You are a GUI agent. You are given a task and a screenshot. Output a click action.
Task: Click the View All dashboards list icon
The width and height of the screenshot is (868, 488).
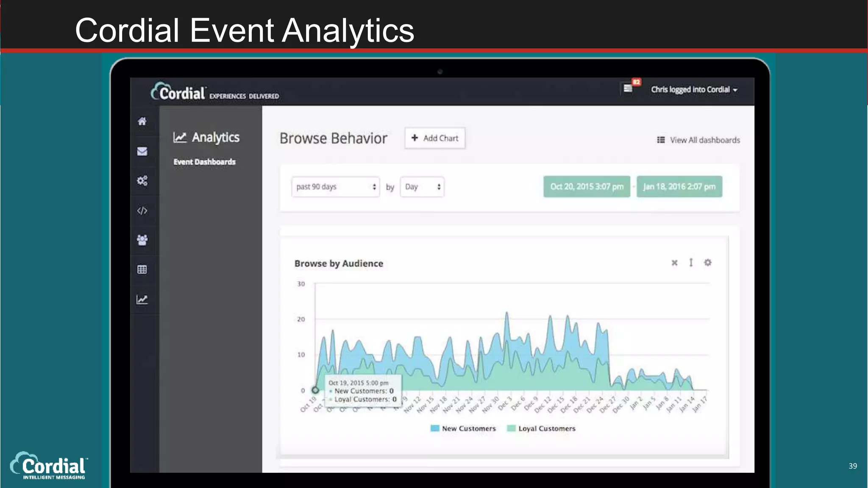pos(661,140)
